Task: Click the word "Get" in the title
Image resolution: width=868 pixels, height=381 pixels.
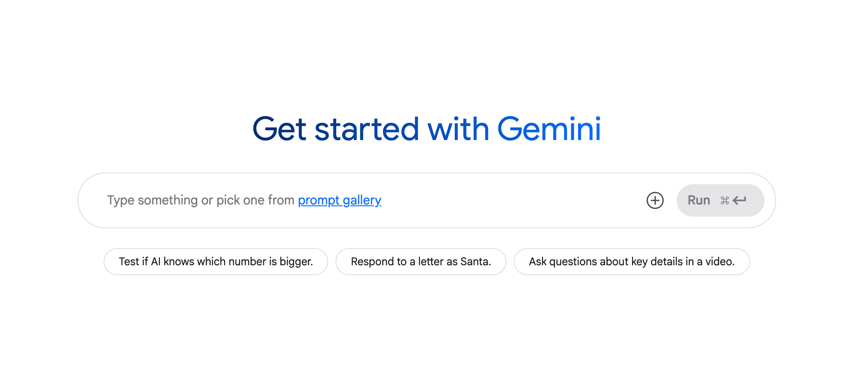Action: coord(280,129)
